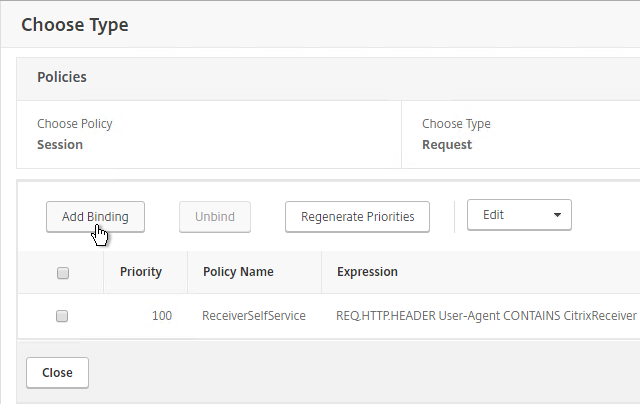The image size is (640, 404).
Task: Toggle the select-all checkbox in table header
Action: click(x=63, y=273)
